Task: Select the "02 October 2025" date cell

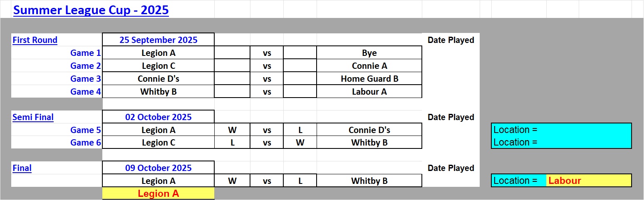Action: (x=158, y=117)
